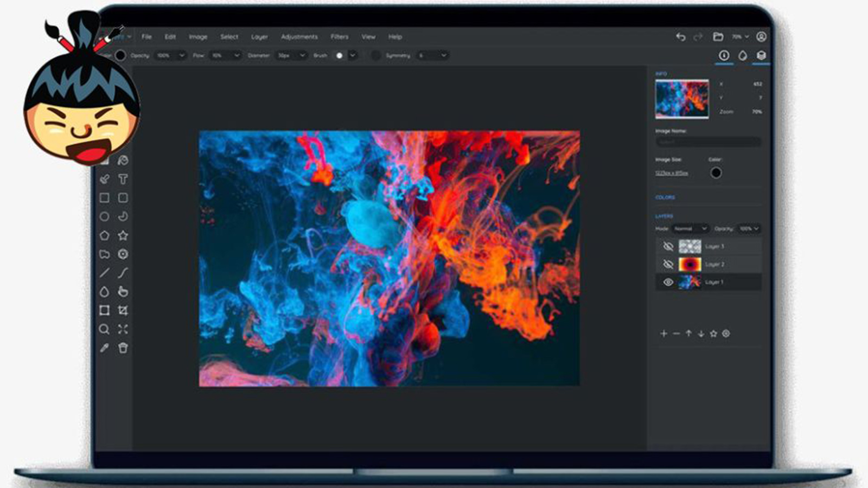Select the Star shape tool
The image size is (868, 488).
click(x=123, y=235)
